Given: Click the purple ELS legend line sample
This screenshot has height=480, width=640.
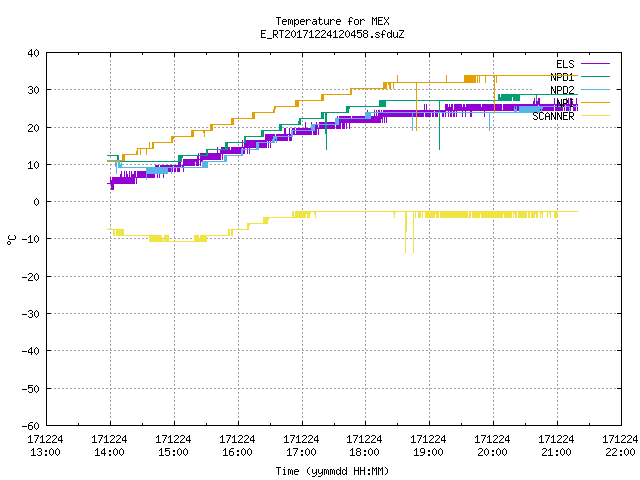Looking at the screenshot, I should pyautogui.click(x=595, y=64).
